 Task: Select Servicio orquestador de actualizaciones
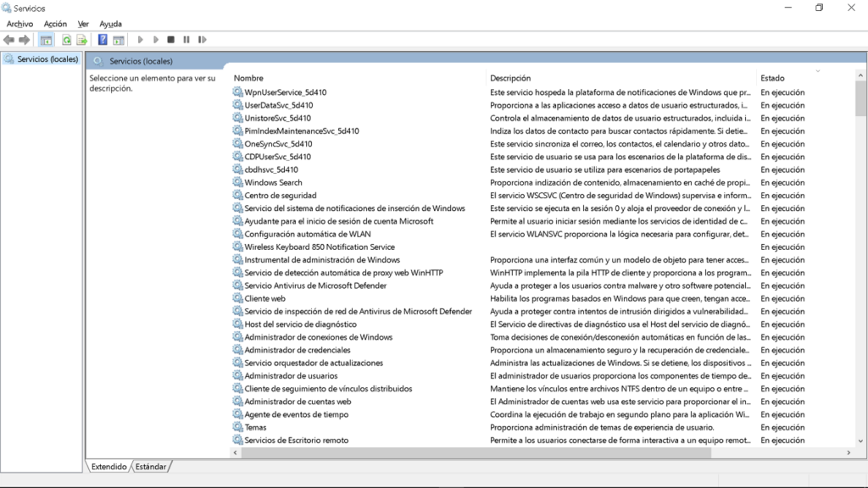click(314, 363)
